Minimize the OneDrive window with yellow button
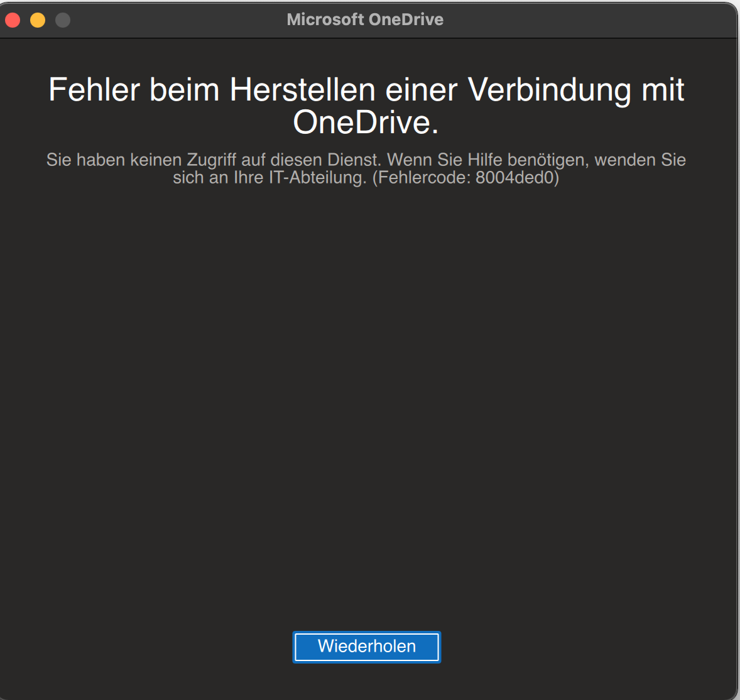This screenshot has height=700, width=740. 38,20
